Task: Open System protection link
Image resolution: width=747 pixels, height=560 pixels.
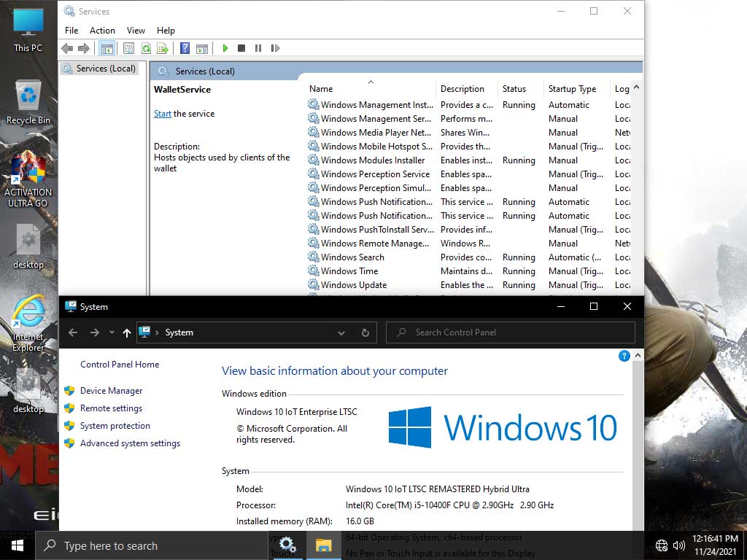Action: (x=115, y=426)
